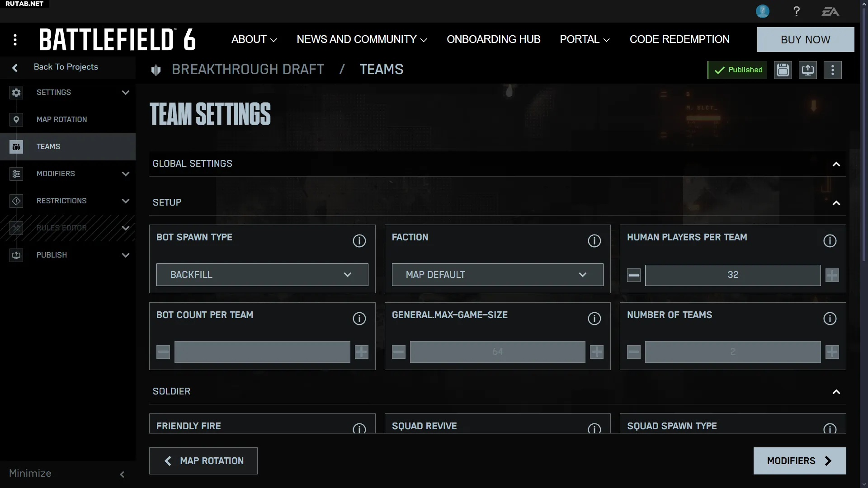Image resolution: width=868 pixels, height=488 pixels.
Task: Collapse the Global Settings section
Action: pos(836,164)
